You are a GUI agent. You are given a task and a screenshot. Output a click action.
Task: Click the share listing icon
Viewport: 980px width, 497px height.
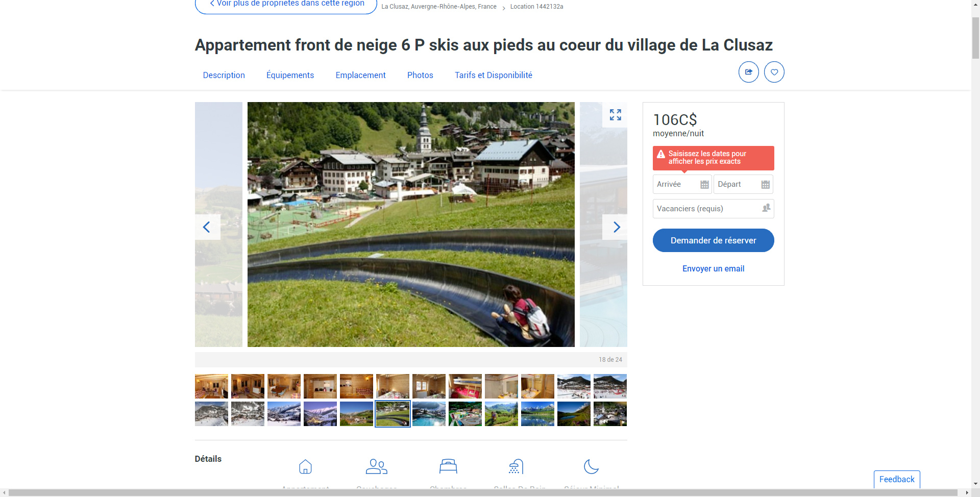748,72
